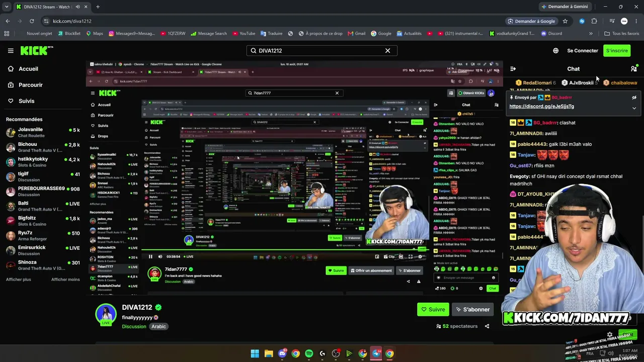Open the Windows Start menu
Viewport: 644px width, 362px height.
tap(255, 353)
